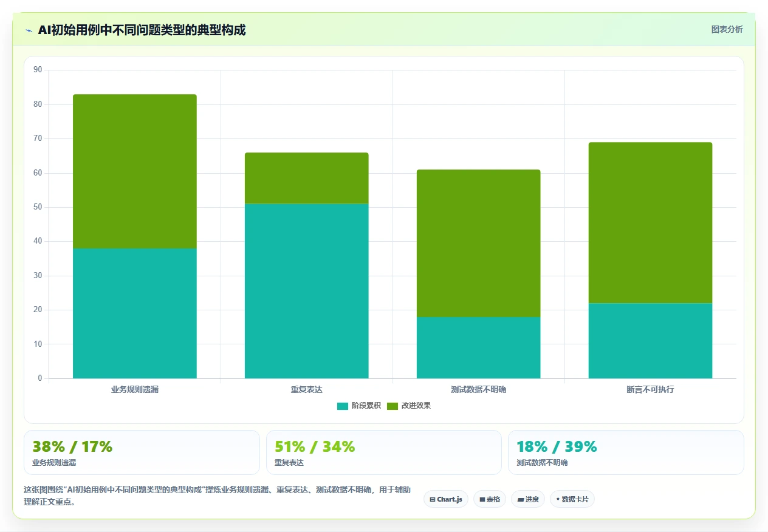Click the green segment of the 测试数据不明确 bar
Image resolution: width=768 pixels, height=532 pixels.
click(479, 243)
